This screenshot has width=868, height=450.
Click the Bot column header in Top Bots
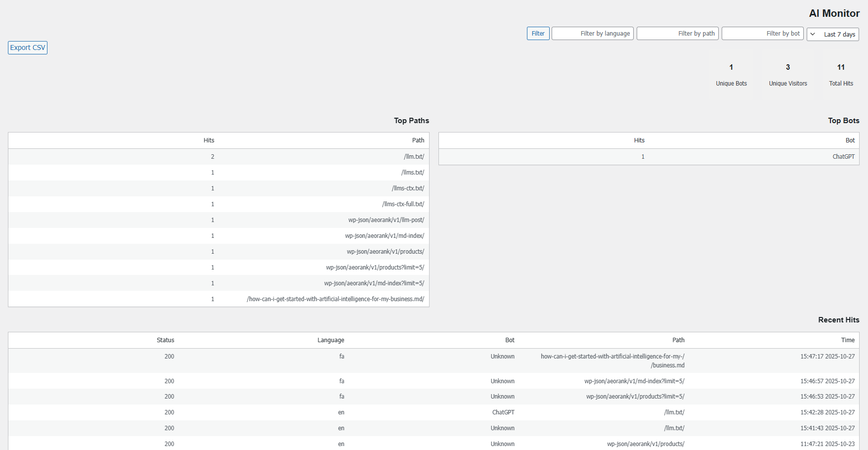click(850, 140)
